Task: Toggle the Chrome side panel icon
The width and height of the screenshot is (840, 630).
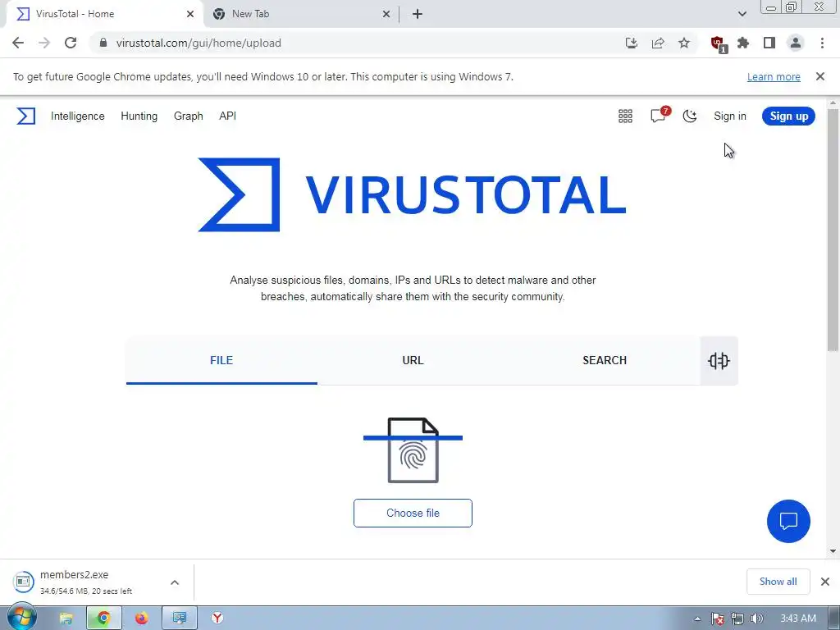Action: [769, 43]
